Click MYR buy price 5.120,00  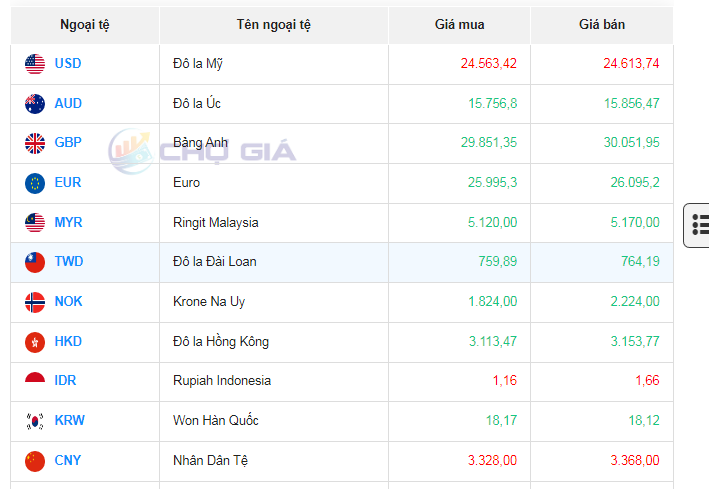[x=492, y=222]
